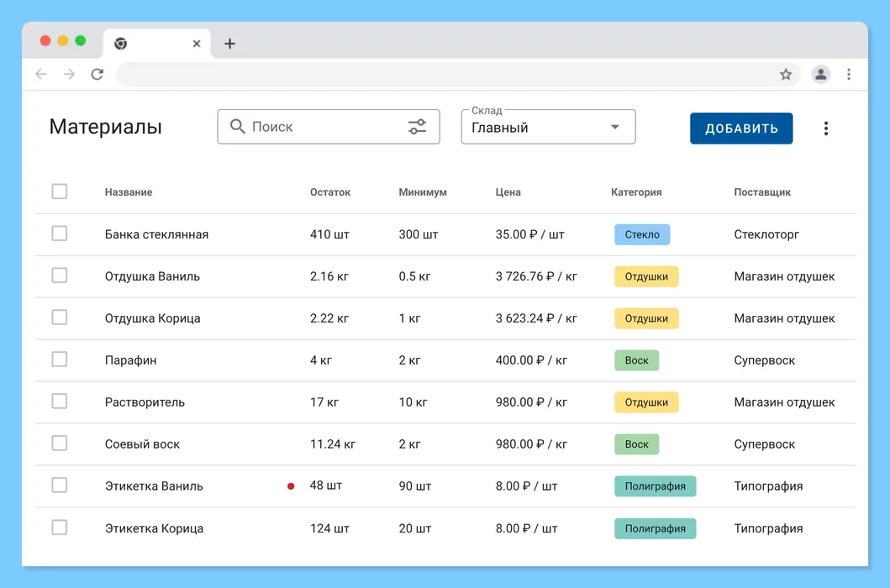
Task: Click the Стеклоторг supplier cell
Action: click(766, 234)
